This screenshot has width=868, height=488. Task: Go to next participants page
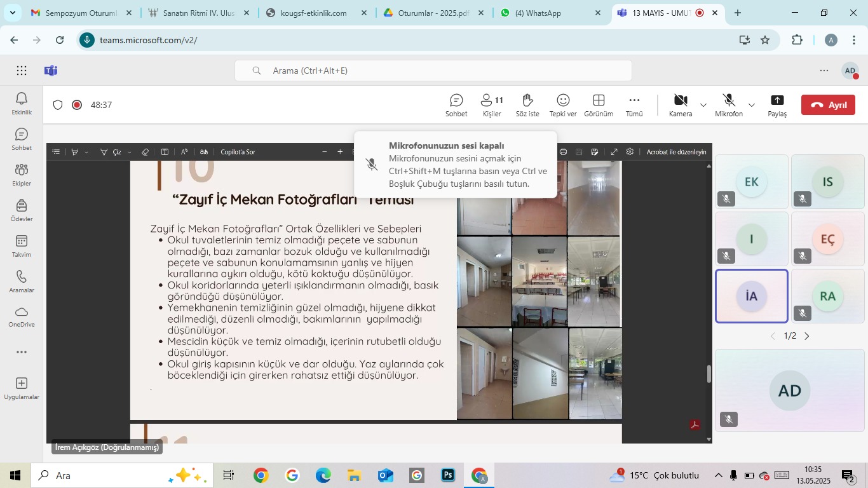point(807,336)
